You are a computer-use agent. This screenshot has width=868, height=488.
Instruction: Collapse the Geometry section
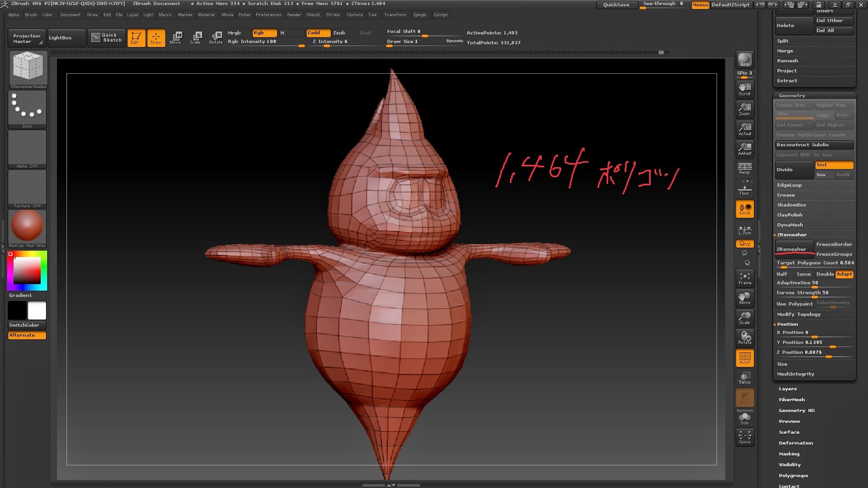[792, 95]
